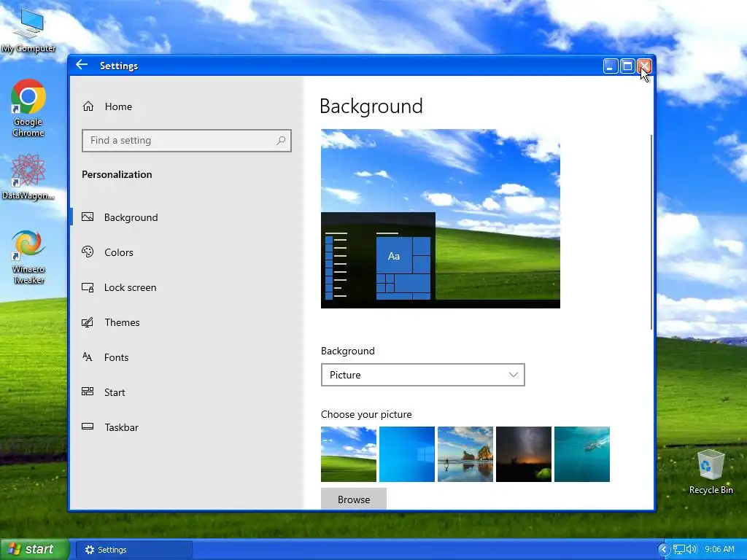Expand the Background type dropdown showing Picture
The width and height of the screenshot is (747, 560).
tap(423, 375)
